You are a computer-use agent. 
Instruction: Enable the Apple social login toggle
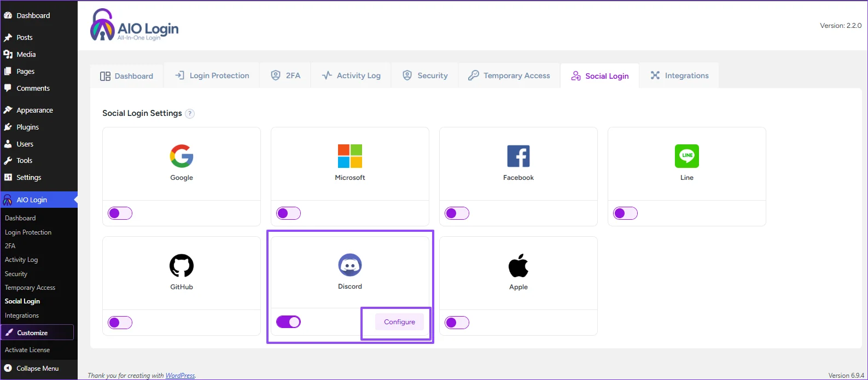click(457, 323)
